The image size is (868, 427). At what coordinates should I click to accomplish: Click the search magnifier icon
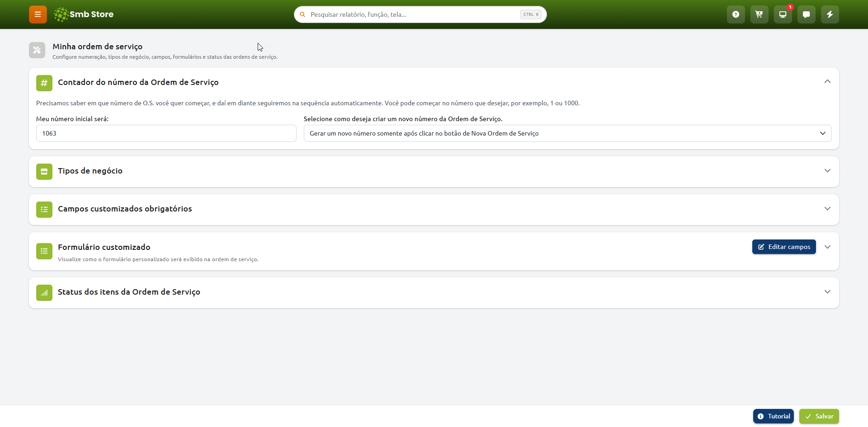click(x=303, y=14)
